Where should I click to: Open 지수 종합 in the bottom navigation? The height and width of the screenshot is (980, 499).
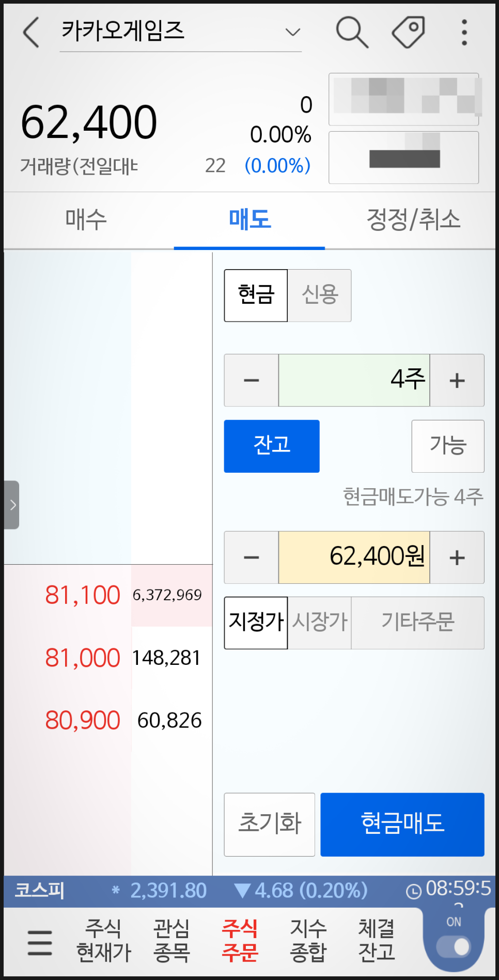308,940
